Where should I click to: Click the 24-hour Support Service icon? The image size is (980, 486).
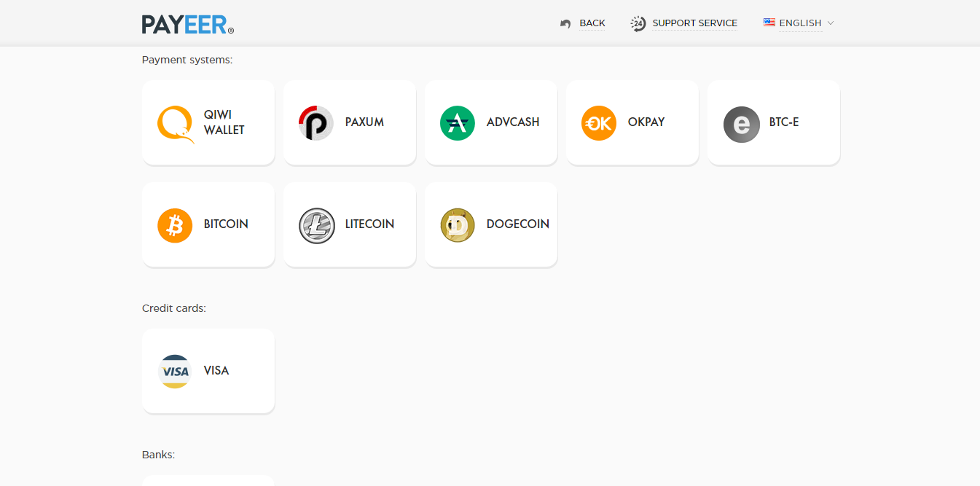638,23
